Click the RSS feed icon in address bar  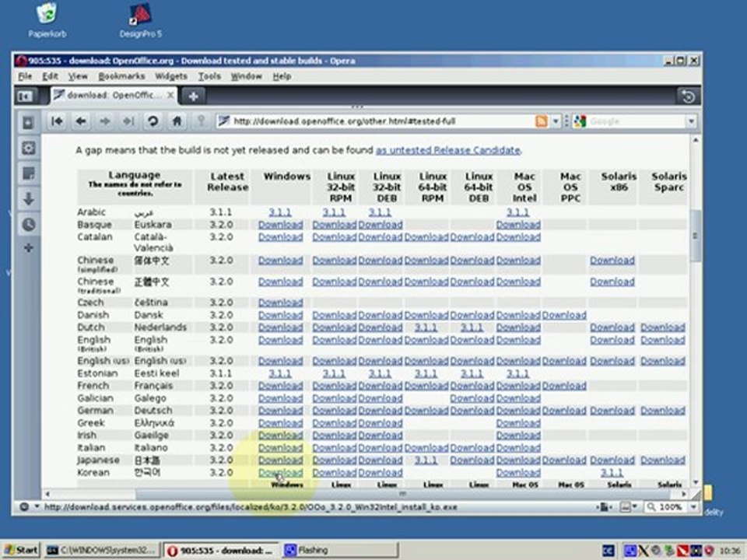(542, 121)
